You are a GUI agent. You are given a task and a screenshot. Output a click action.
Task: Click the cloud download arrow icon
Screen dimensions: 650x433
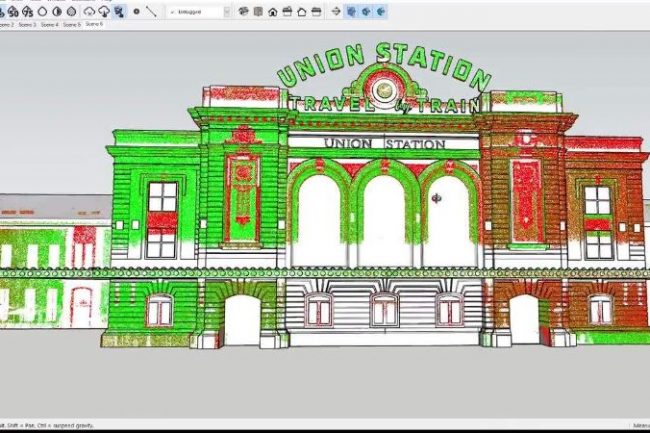pos(87,11)
